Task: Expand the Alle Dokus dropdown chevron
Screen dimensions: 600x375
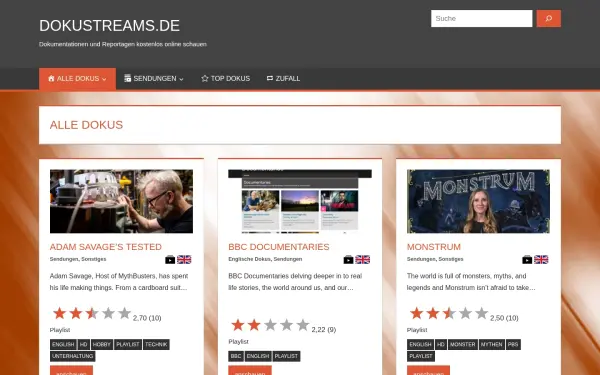Action: (x=104, y=79)
